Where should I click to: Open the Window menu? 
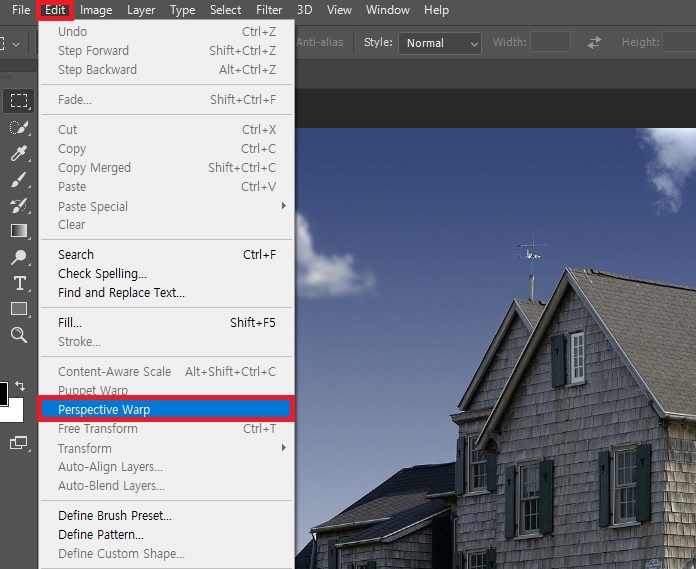(388, 10)
